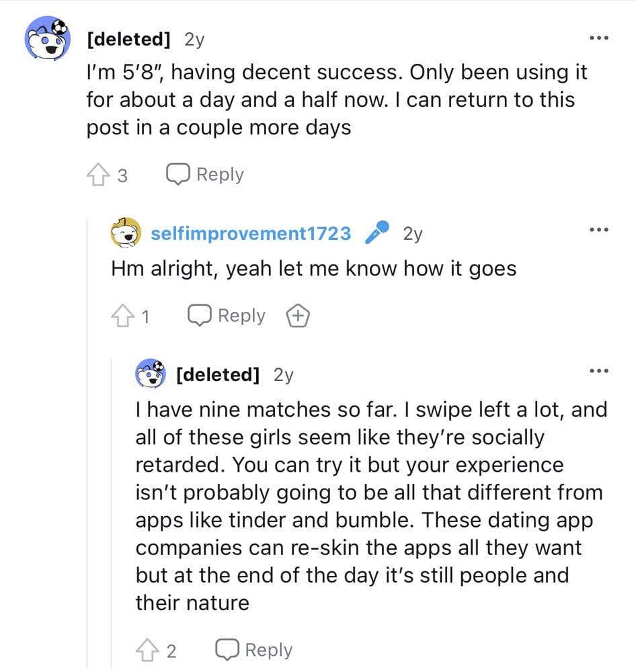Click the top comment's [deleted] username

click(128, 40)
